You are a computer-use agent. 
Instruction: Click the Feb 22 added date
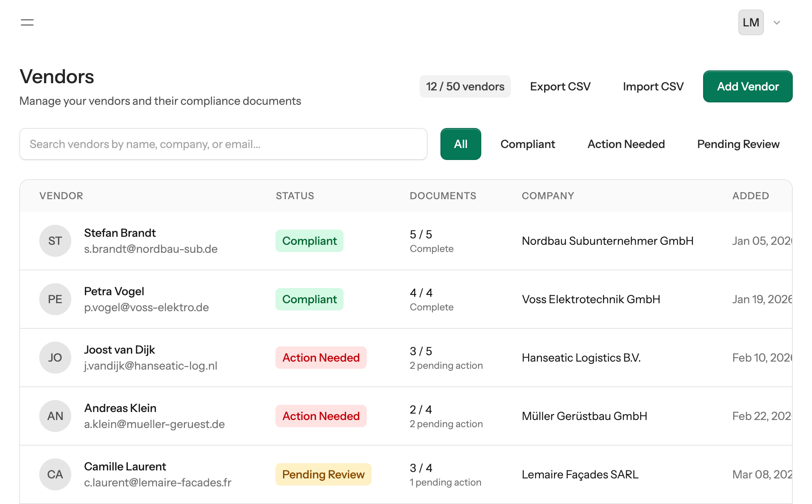pyautogui.click(x=762, y=416)
